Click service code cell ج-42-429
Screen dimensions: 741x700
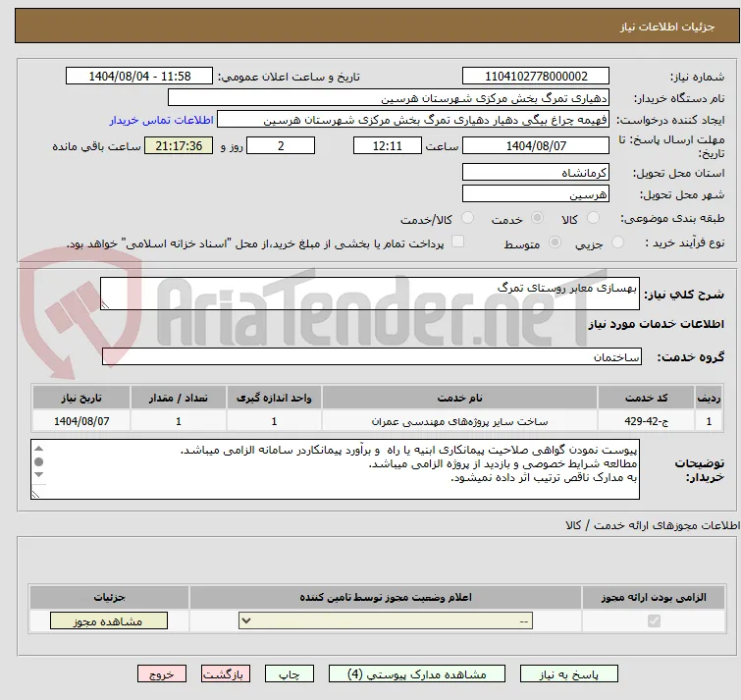(646, 421)
